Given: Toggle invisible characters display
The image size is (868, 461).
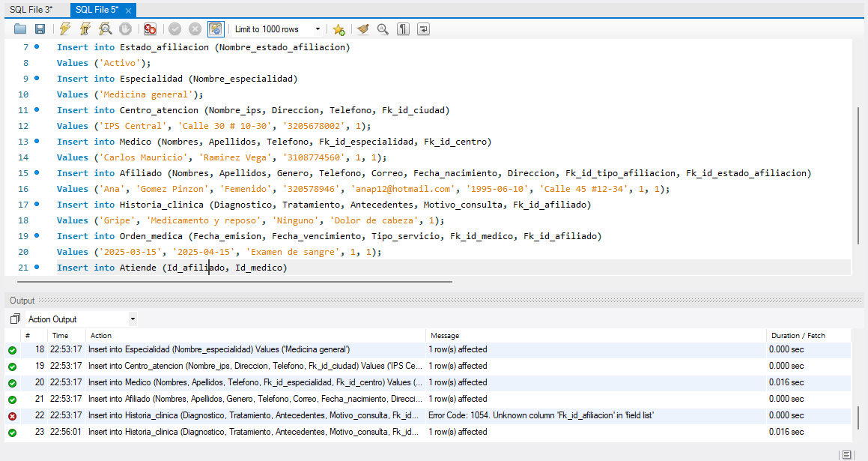Looking at the screenshot, I should pyautogui.click(x=404, y=29).
